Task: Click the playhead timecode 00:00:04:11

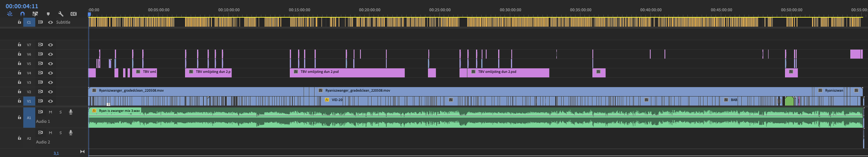Action: (x=22, y=6)
